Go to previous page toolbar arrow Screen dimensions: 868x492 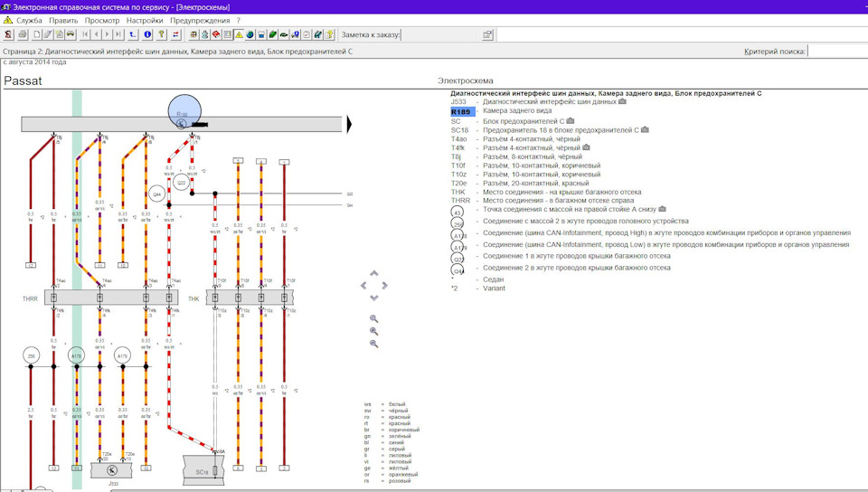[x=97, y=34]
